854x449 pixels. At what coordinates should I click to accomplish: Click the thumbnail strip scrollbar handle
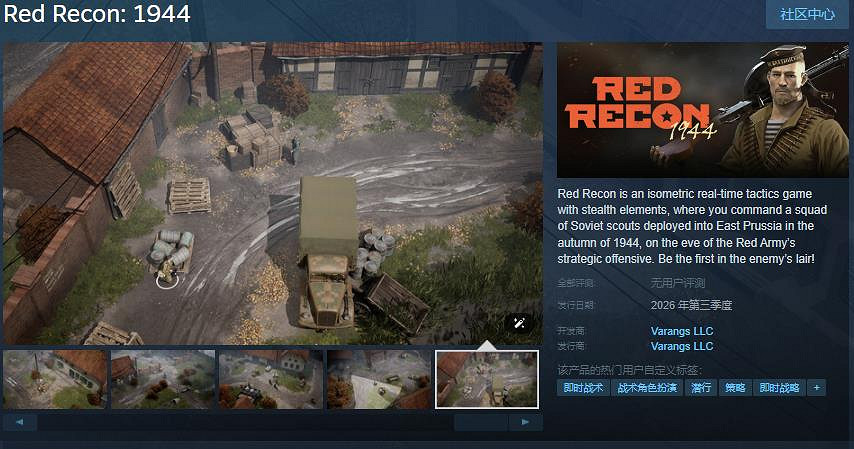[x=481, y=422]
